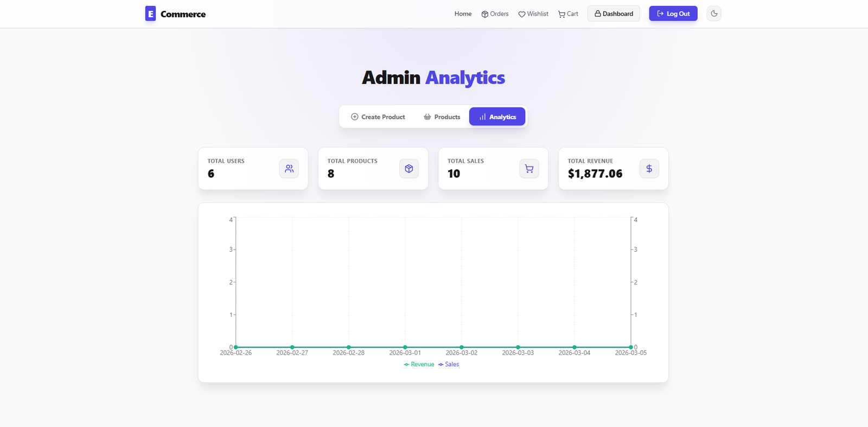
Task: Go to the Cart page
Action: pyautogui.click(x=568, y=14)
